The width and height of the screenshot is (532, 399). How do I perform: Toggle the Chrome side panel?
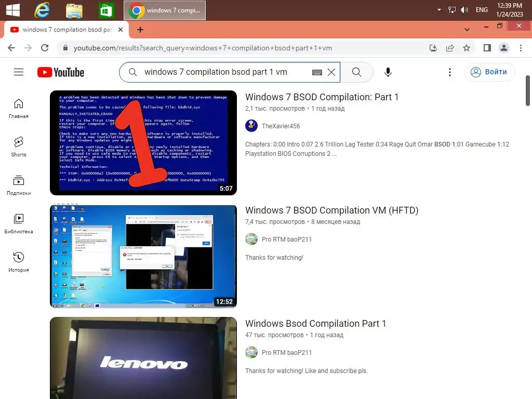pos(487,48)
